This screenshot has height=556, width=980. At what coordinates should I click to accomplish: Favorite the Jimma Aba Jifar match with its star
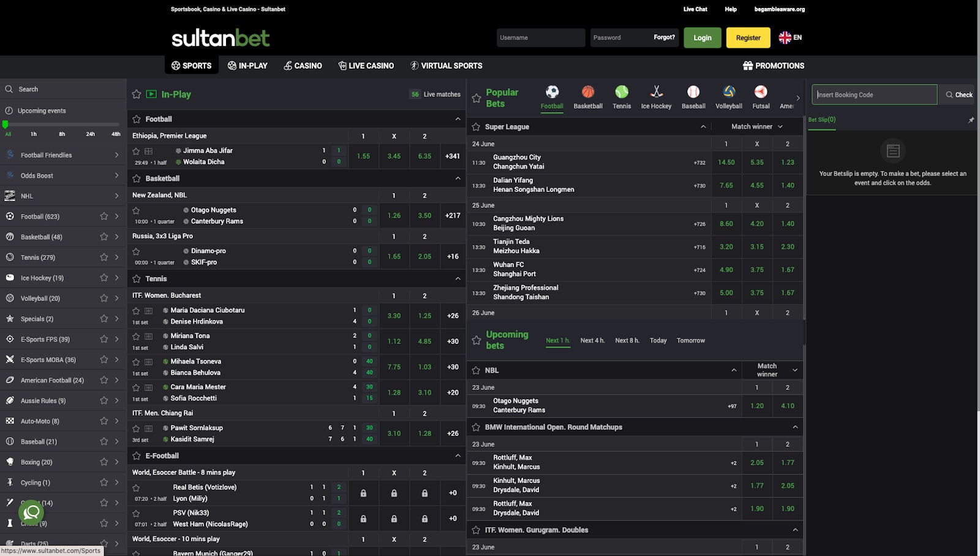pyautogui.click(x=136, y=150)
